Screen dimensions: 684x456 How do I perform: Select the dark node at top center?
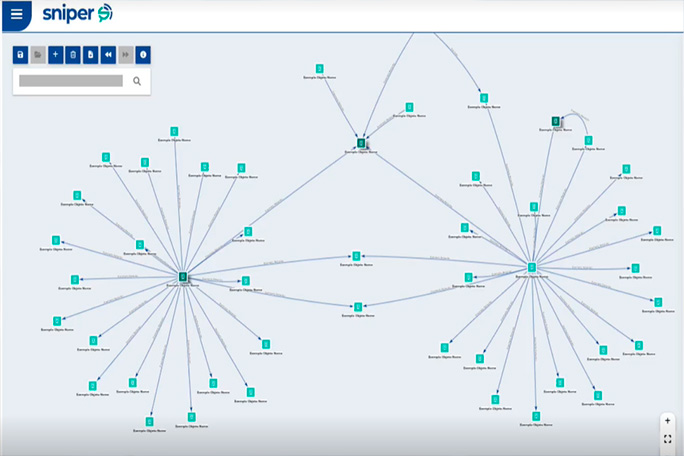coord(361,143)
